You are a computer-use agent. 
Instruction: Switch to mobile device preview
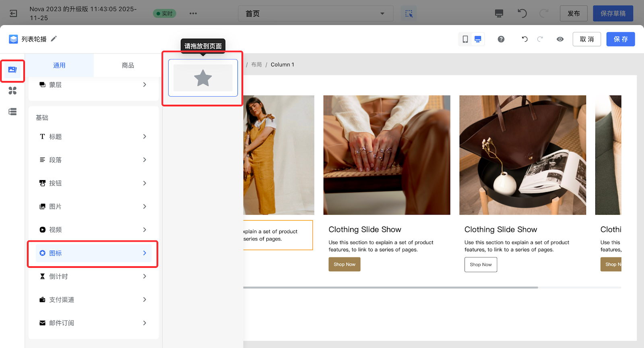[465, 39]
